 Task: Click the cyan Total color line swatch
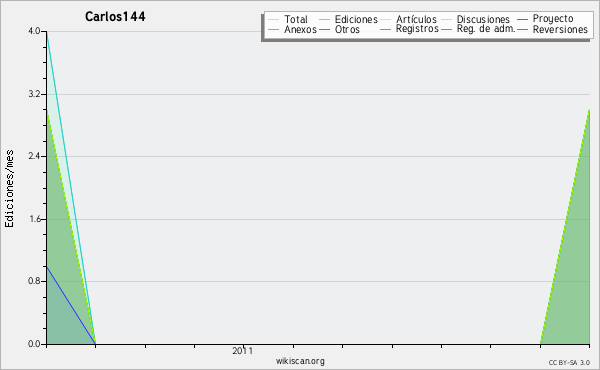pyautogui.click(x=274, y=19)
